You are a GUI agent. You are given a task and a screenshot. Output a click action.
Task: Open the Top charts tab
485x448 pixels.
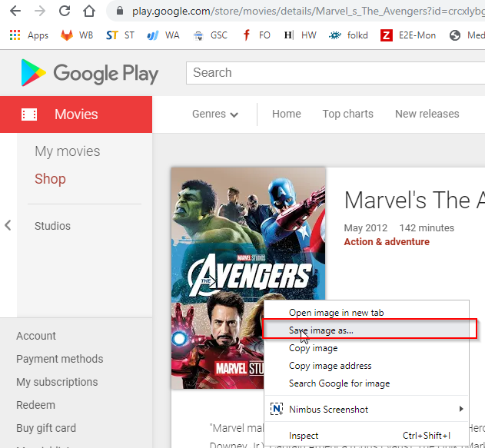point(347,114)
